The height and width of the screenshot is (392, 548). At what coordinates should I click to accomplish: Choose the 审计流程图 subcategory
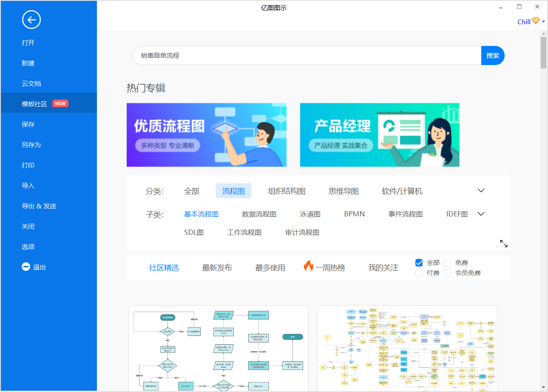302,232
